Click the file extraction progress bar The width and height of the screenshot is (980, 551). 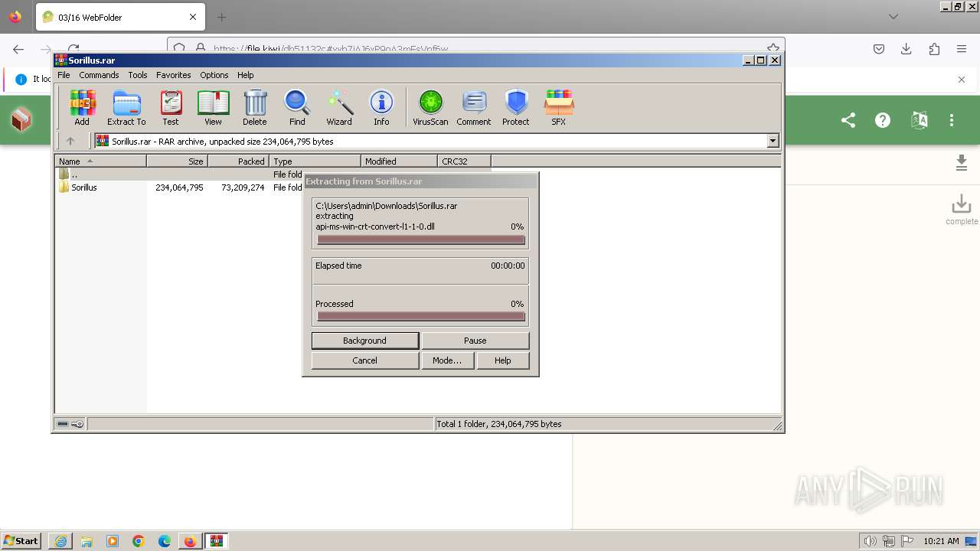(x=421, y=240)
